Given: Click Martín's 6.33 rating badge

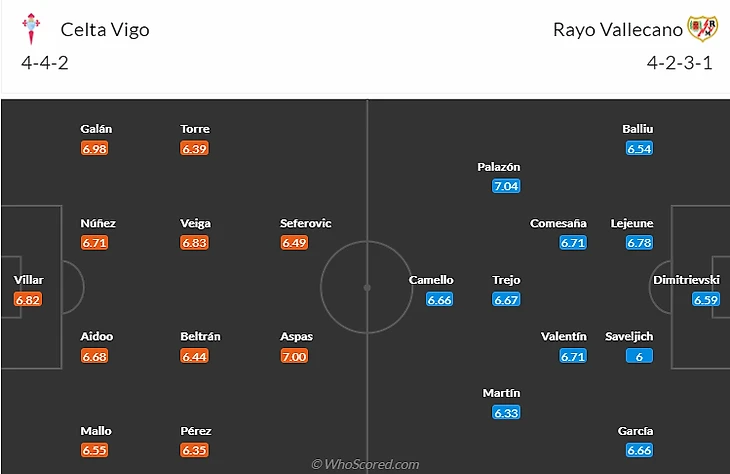Looking at the screenshot, I should pos(506,413).
